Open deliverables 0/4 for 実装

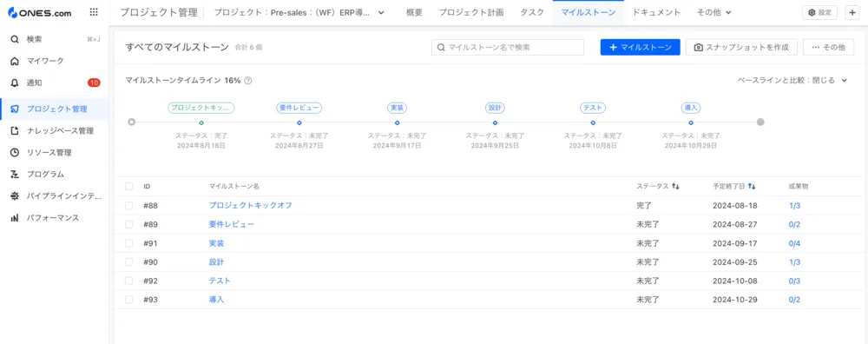click(794, 243)
